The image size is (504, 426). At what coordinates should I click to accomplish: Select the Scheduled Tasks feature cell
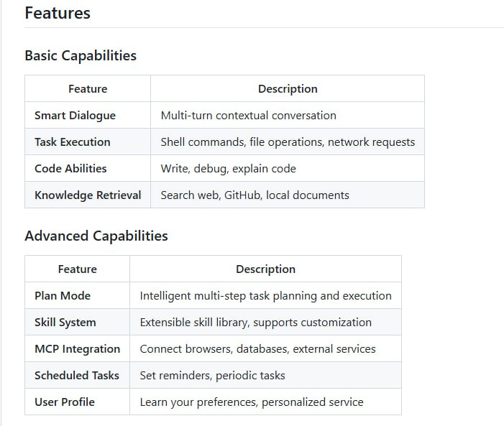pos(77,375)
